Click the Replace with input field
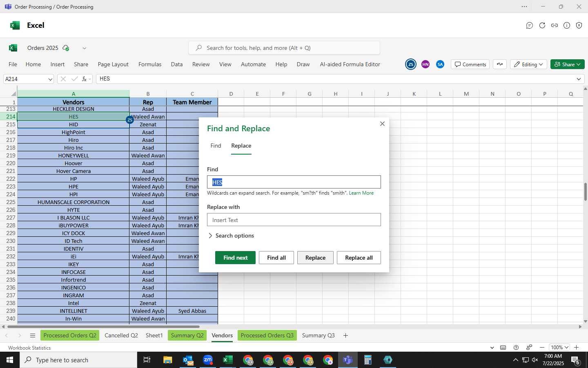Image resolution: width=588 pixels, height=368 pixels. [294, 220]
